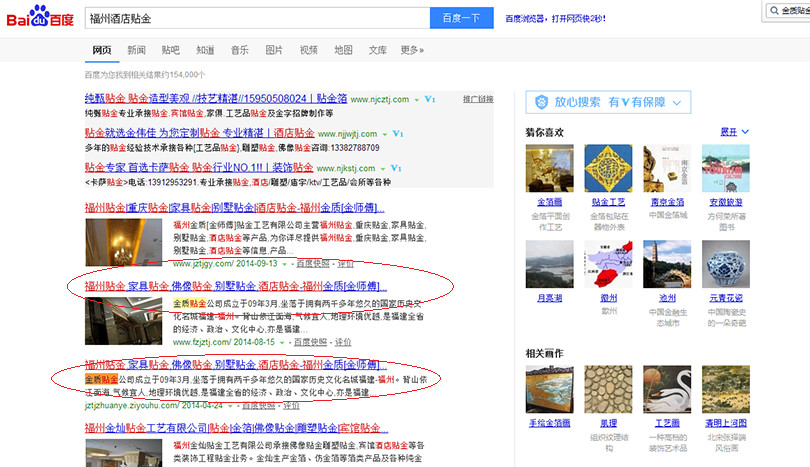Screen dimensions: 810x467
Task: Switch to the 音乐 tab
Action: coord(240,50)
